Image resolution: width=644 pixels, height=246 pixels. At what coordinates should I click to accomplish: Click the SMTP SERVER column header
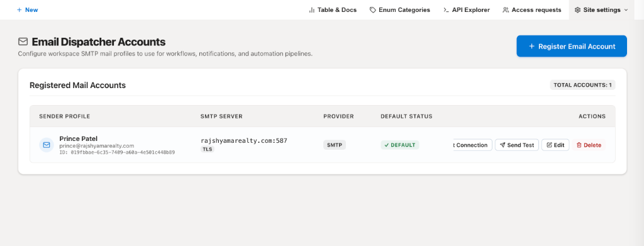(221, 116)
